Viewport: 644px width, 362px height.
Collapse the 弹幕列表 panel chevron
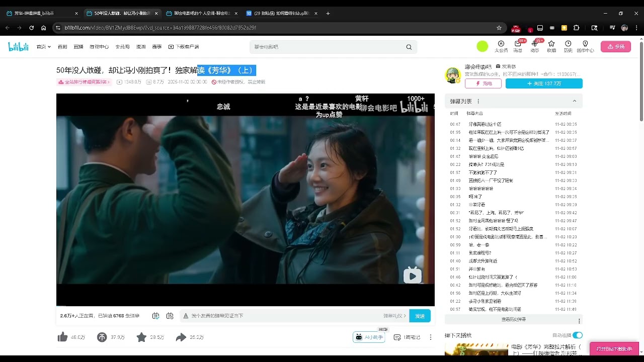pyautogui.click(x=575, y=101)
